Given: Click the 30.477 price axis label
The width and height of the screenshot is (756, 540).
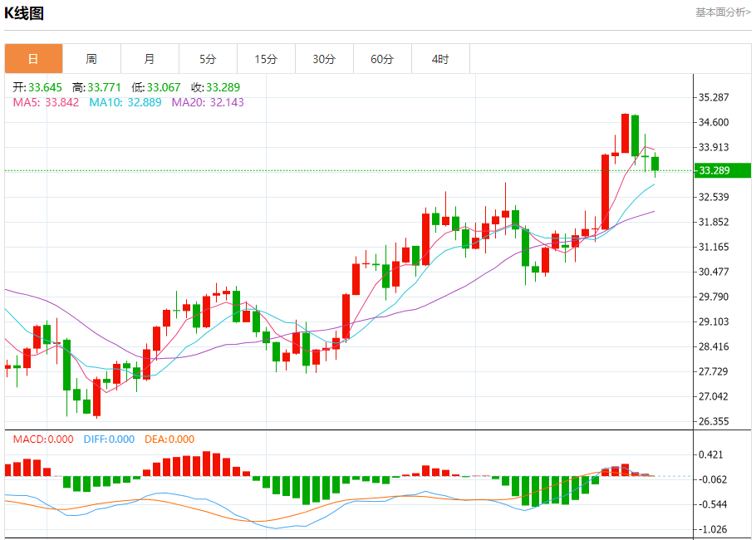Looking at the screenshot, I should 714,272.
